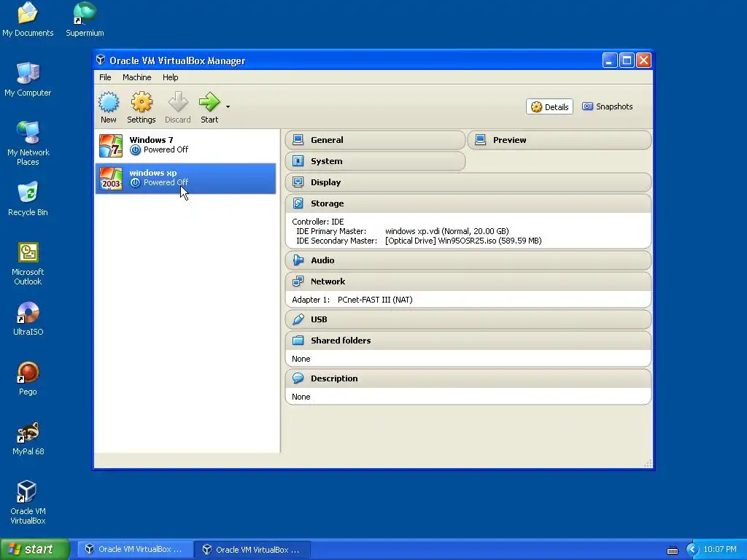
Task: Expand the Display section header
Action: [x=468, y=182]
